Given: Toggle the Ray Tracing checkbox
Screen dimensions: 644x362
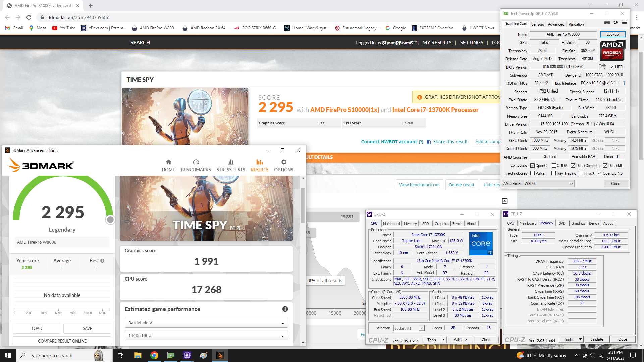Looking at the screenshot, I should coord(554,173).
